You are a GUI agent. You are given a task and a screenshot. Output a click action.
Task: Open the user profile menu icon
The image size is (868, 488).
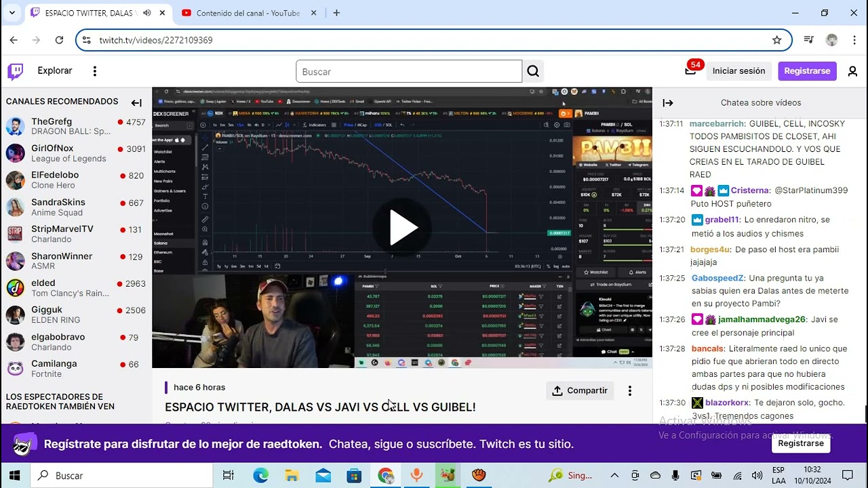click(x=852, y=71)
